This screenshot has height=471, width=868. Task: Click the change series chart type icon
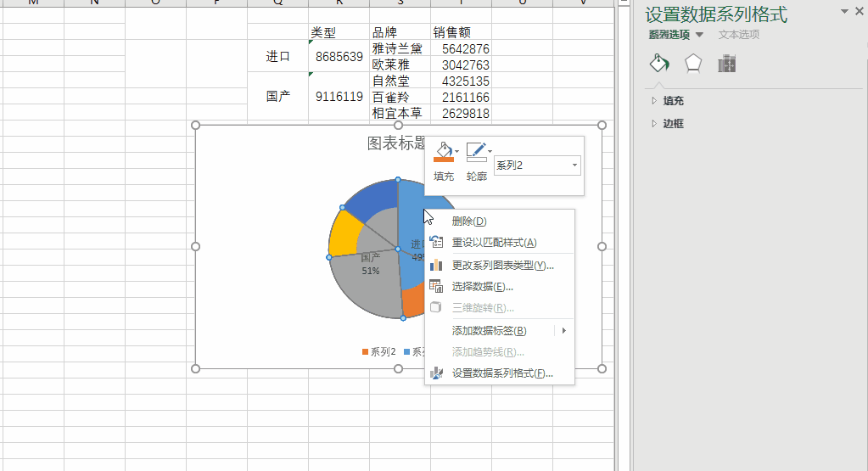(436, 265)
